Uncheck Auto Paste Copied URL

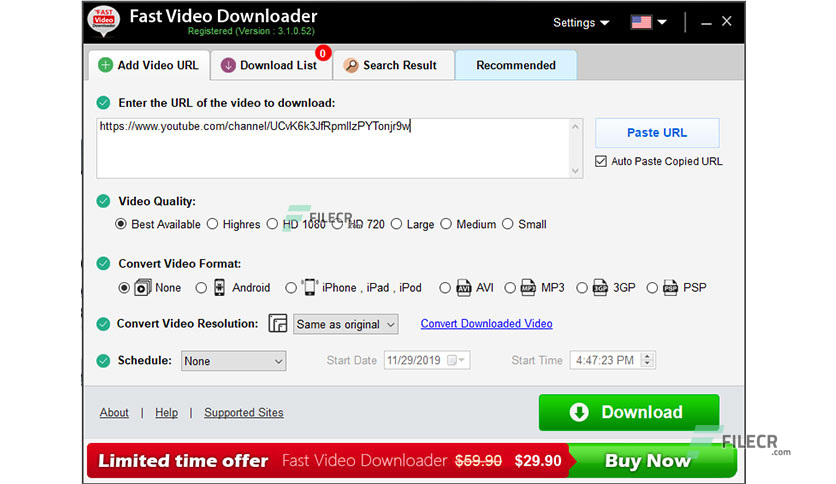(x=601, y=161)
